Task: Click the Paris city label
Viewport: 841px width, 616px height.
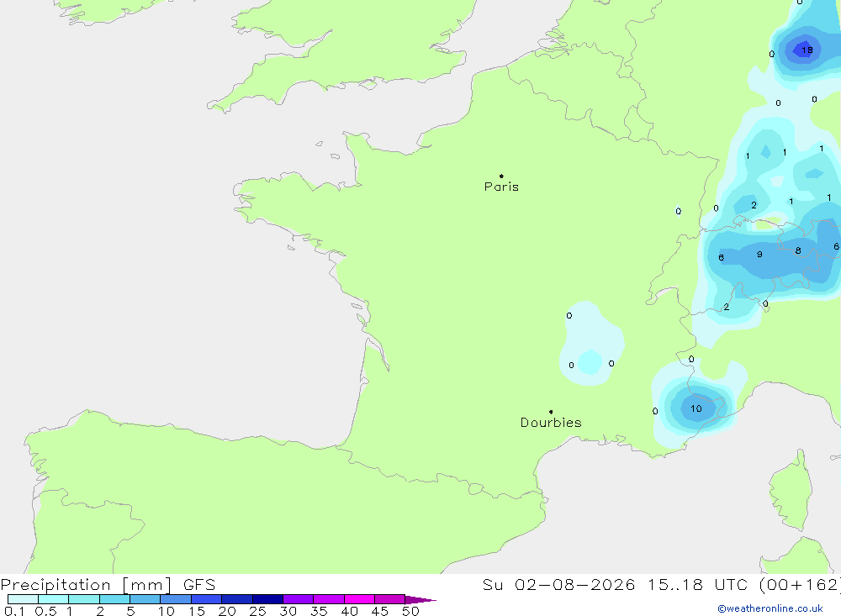Action: [501, 187]
